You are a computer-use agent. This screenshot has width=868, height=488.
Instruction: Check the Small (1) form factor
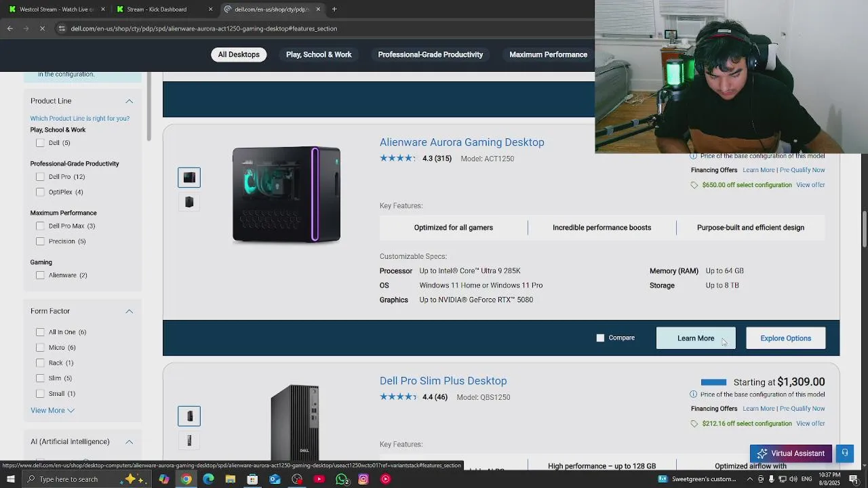click(40, 394)
